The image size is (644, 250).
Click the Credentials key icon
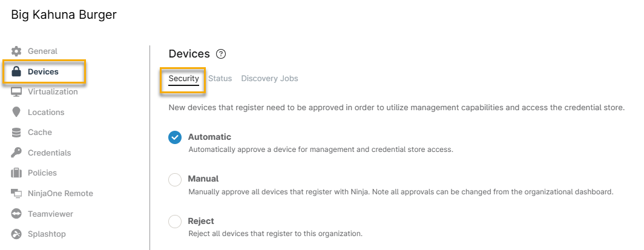16,153
